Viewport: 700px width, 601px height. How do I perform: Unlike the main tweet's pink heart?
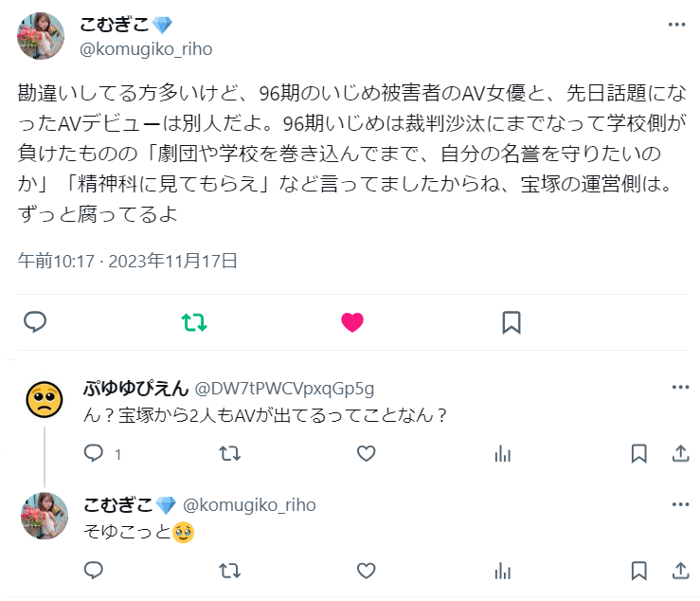point(352,322)
